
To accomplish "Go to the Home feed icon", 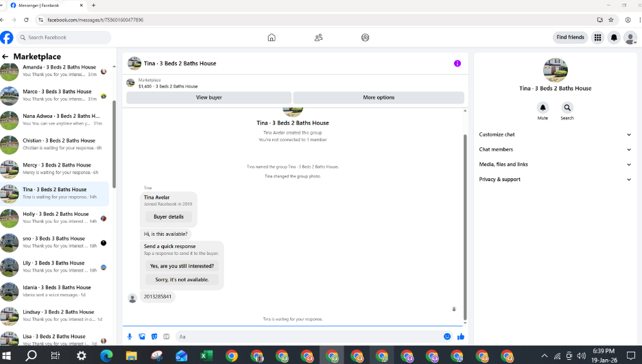I will point(272,37).
